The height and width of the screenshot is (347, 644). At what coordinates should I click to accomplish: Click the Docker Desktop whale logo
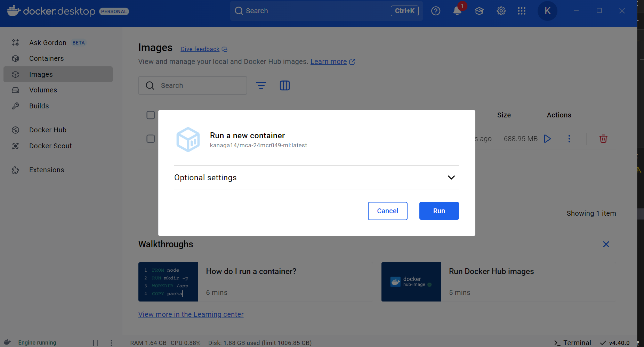[14, 11]
